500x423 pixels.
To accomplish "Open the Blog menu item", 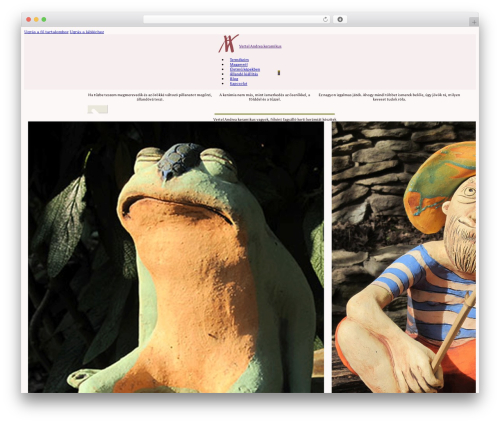I will (x=234, y=79).
